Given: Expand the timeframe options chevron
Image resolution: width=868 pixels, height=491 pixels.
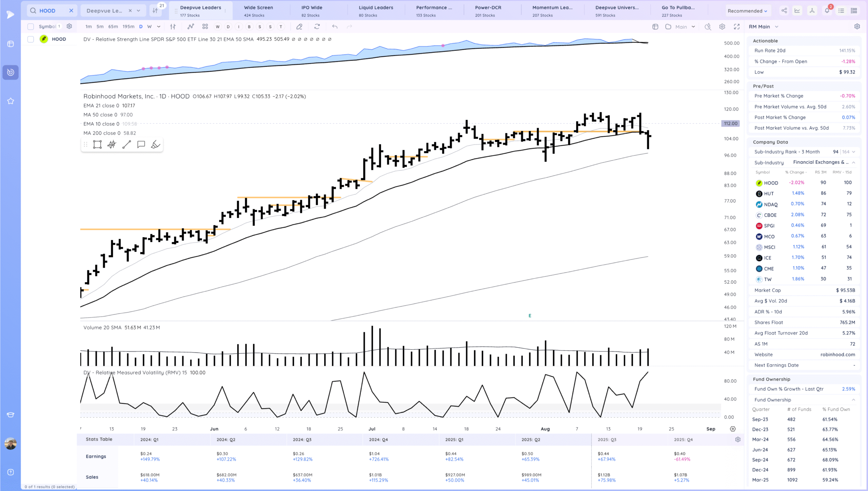Looking at the screenshot, I should (x=159, y=26).
